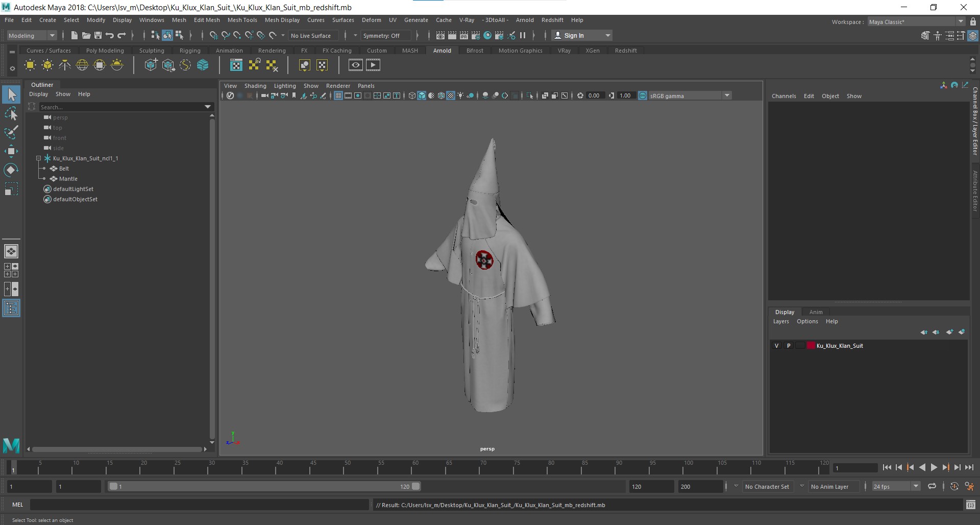Click play forwards button
The image size is (980, 525).
(x=934, y=467)
